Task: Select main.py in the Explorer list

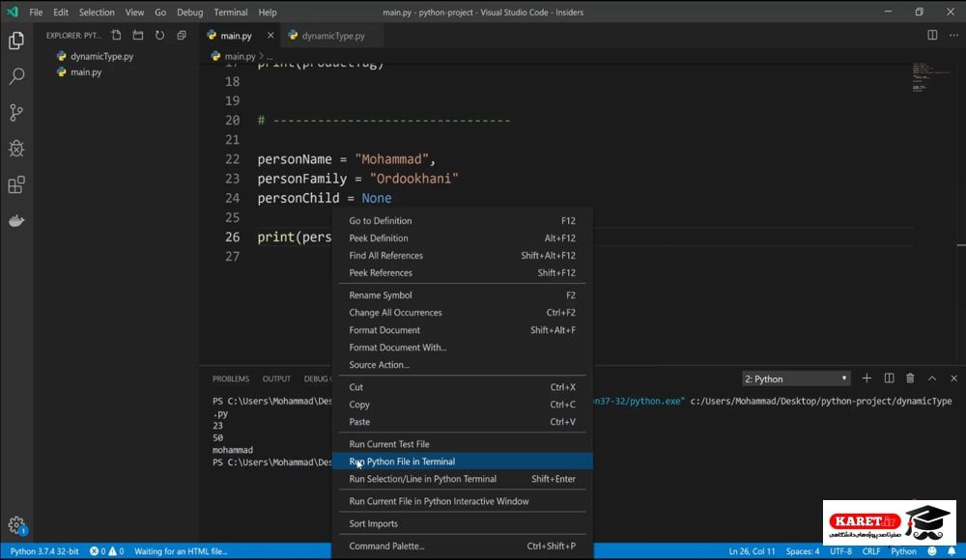Action: [86, 72]
